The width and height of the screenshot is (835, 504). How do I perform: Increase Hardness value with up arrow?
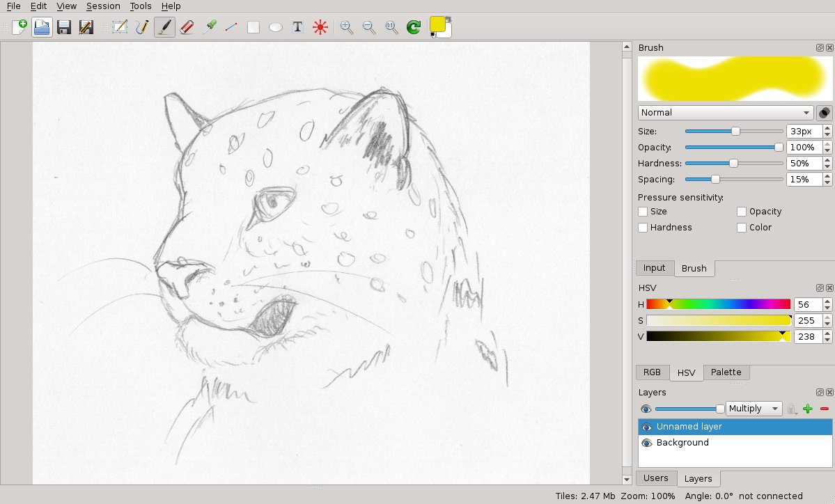click(827, 160)
